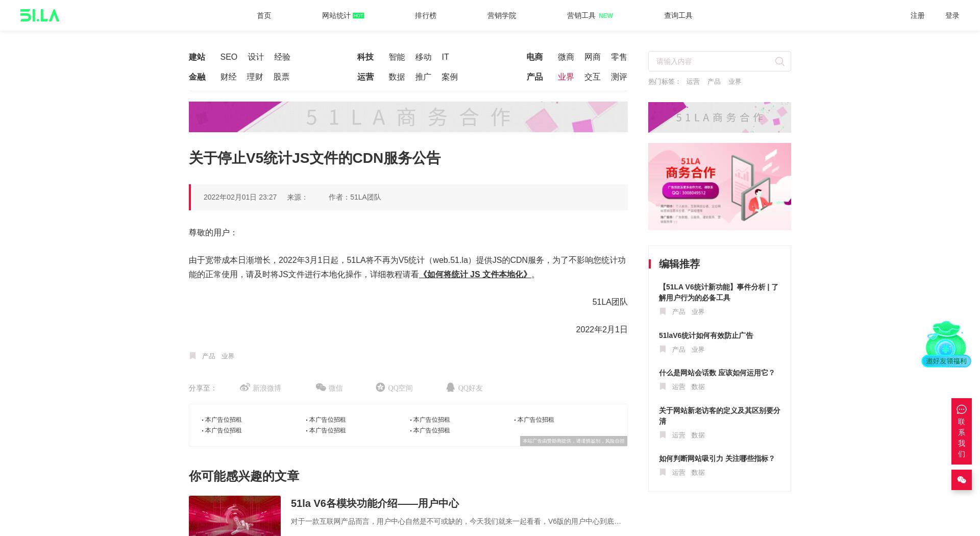
Task: Open 什么是网站会话数 article
Action: [x=717, y=373]
